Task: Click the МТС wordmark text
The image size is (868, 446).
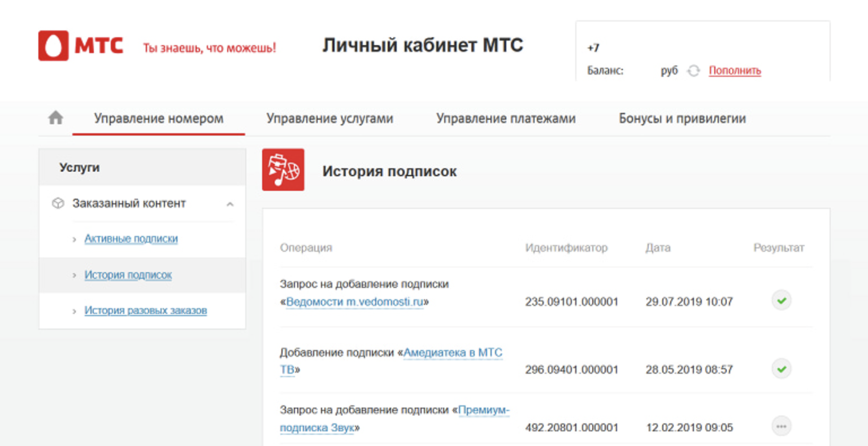Action: pos(99,46)
